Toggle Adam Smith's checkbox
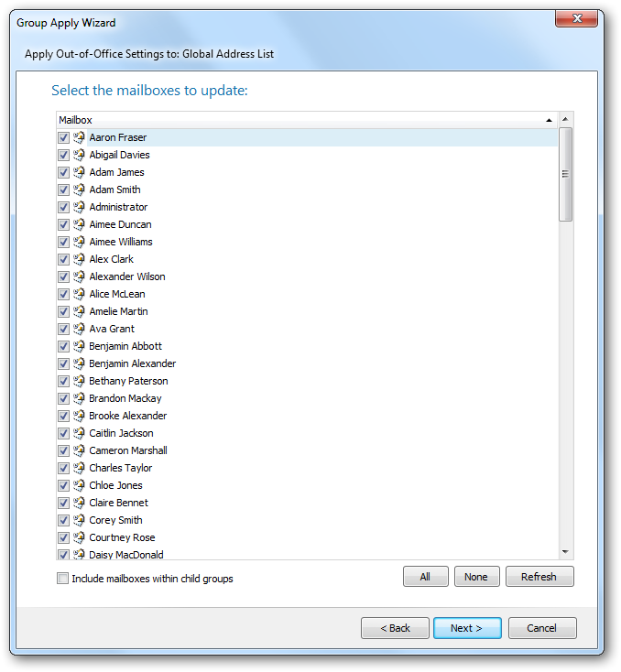 coord(63,190)
